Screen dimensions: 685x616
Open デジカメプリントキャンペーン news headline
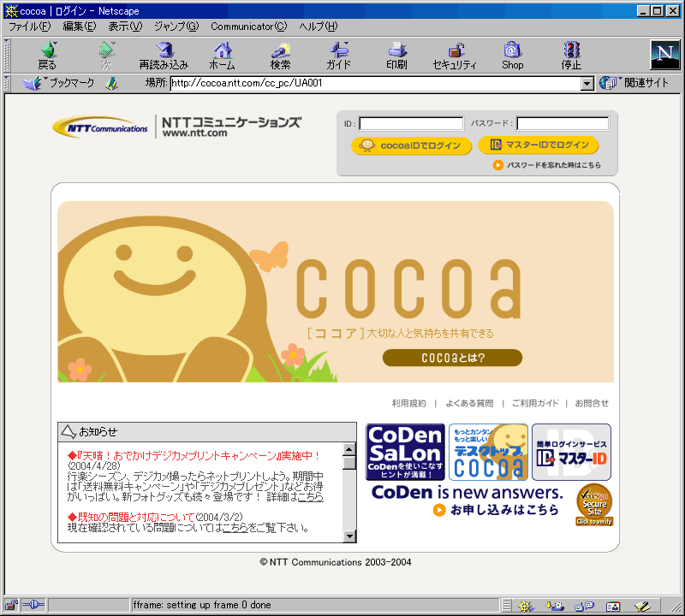pos(194,456)
